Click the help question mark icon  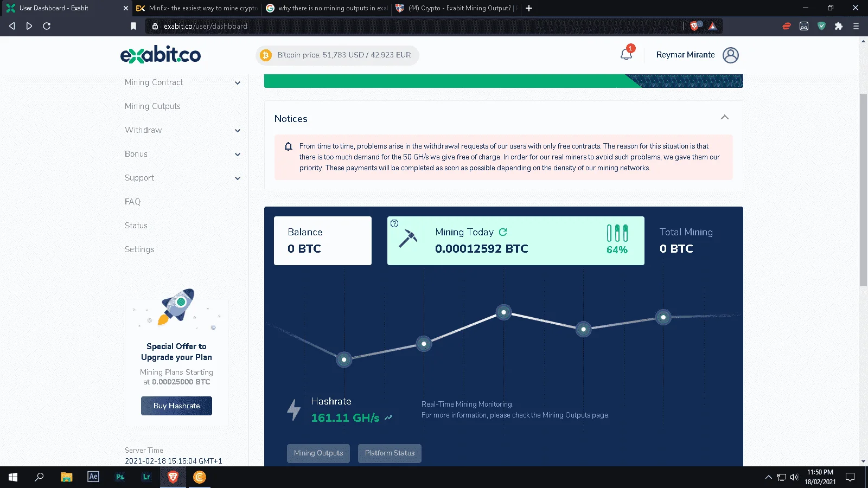tap(394, 223)
